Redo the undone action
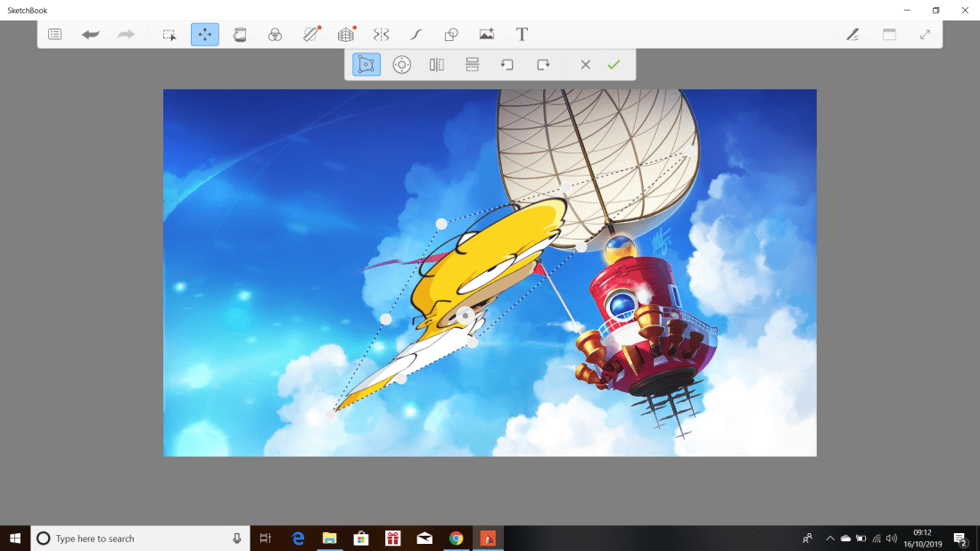 tap(126, 34)
